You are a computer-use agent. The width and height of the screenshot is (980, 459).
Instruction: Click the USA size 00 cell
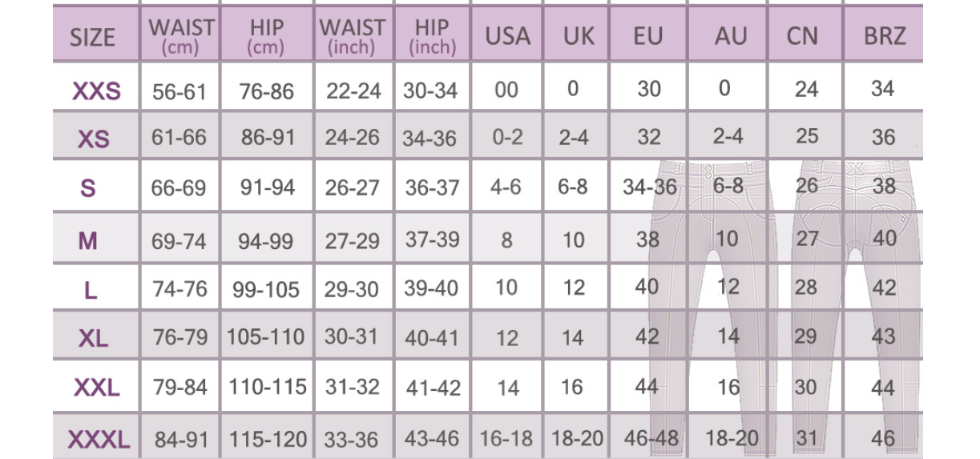click(x=506, y=90)
